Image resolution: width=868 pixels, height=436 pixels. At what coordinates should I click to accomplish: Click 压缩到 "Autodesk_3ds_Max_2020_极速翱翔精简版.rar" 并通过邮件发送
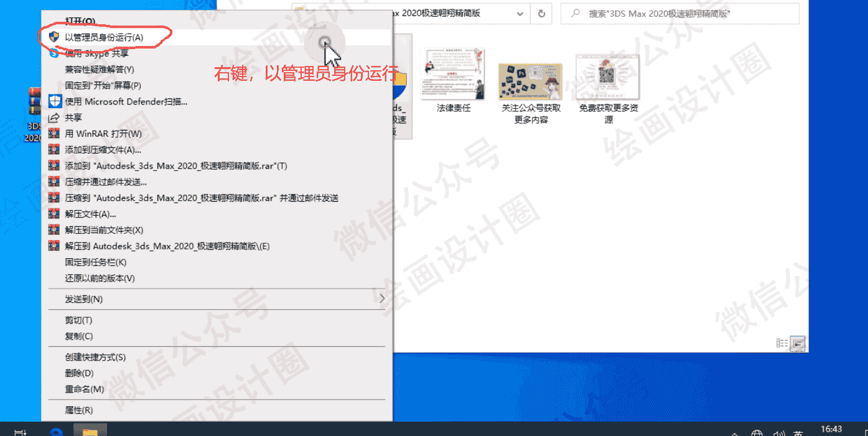tap(217, 198)
